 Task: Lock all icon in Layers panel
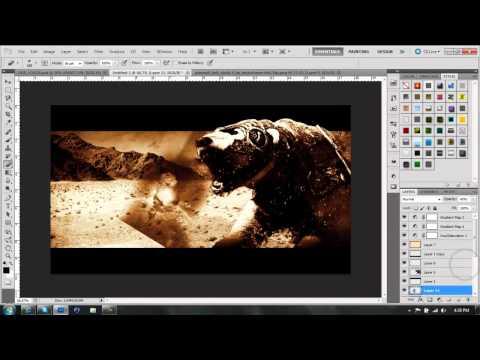[435, 208]
